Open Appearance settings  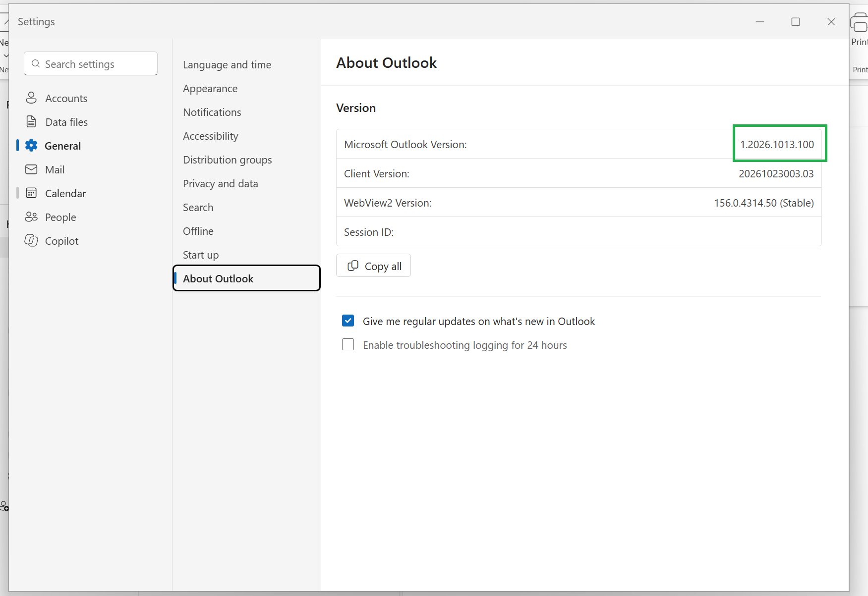(x=210, y=89)
